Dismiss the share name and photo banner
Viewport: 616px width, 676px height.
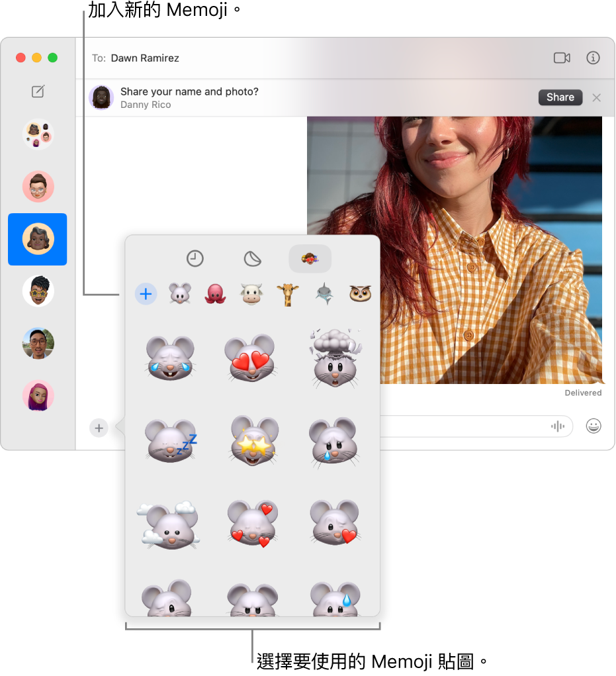tap(596, 98)
